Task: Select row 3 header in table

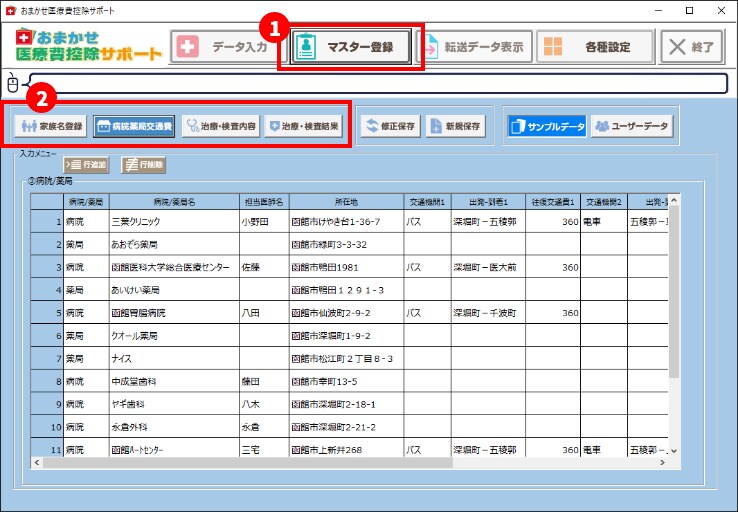Action: click(47, 267)
